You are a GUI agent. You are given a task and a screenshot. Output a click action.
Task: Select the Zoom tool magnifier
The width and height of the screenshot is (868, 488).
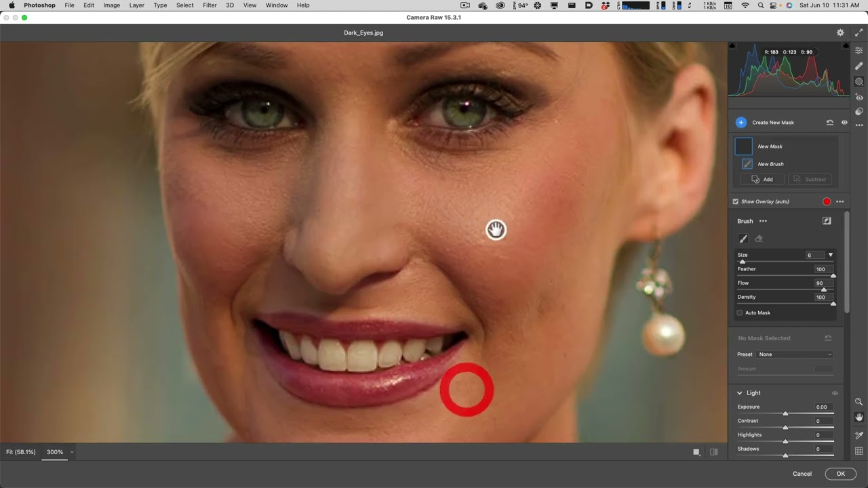point(859,402)
